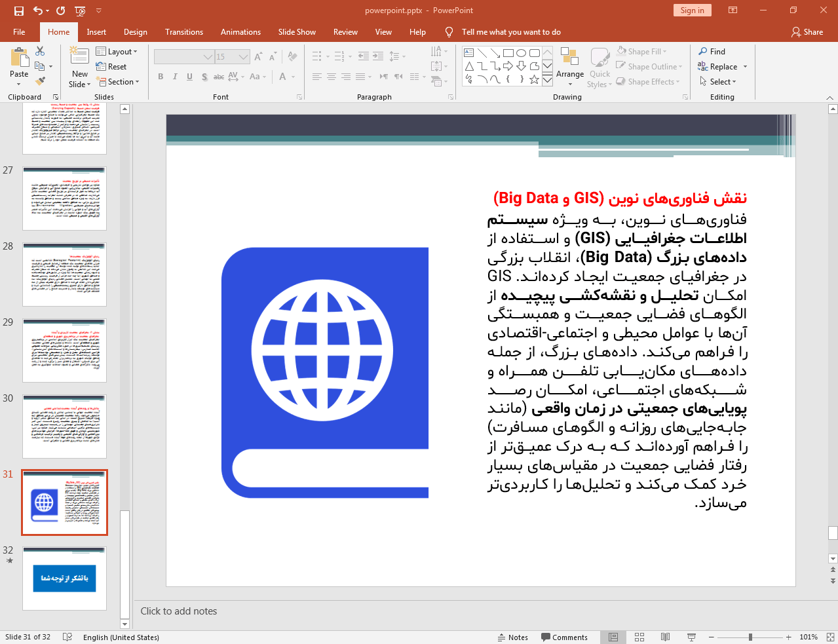Viewport: 838px width, 644px height.
Task: Click the Cut scissors icon
Action: [x=40, y=51]
